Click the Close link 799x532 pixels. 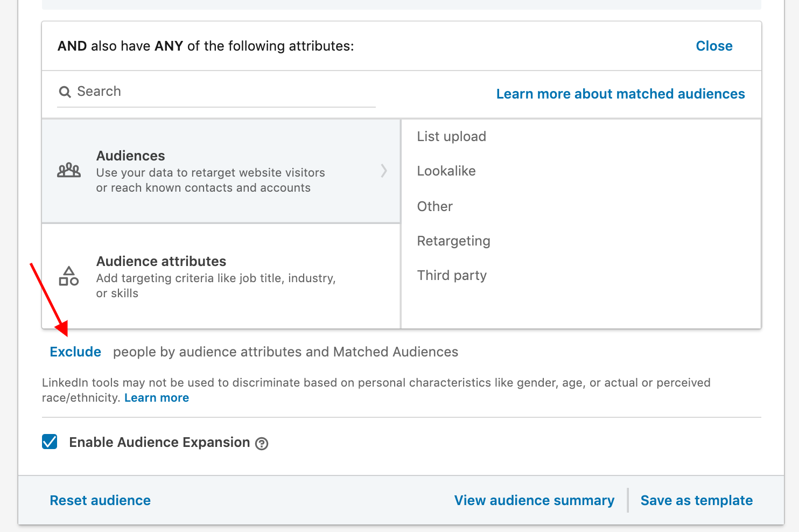[714, 46]
